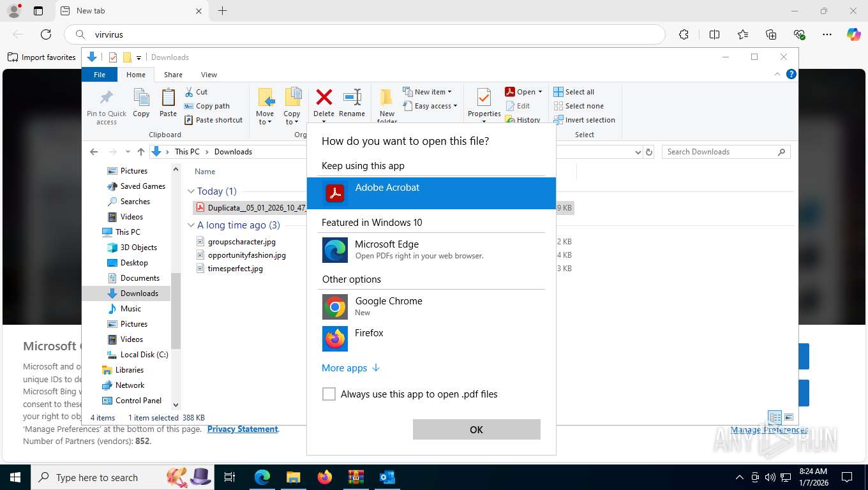This screenshot has width=868, height=490.
Task: Choose Firefox in the open-with list
Action: click(431, 339)
